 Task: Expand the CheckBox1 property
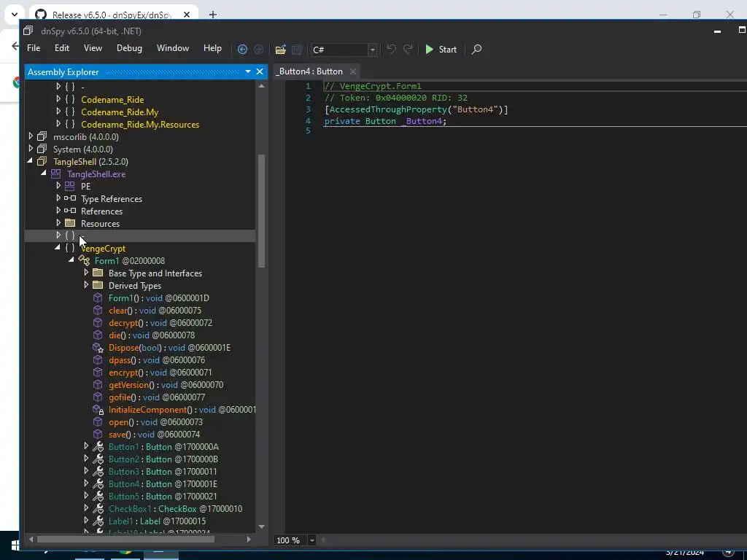86,507
